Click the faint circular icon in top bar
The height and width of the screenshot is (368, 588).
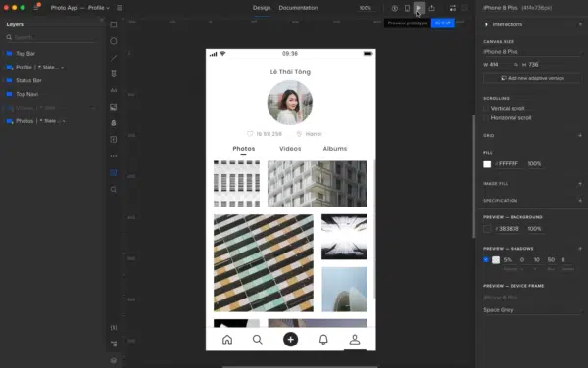(x=465, y=8)
